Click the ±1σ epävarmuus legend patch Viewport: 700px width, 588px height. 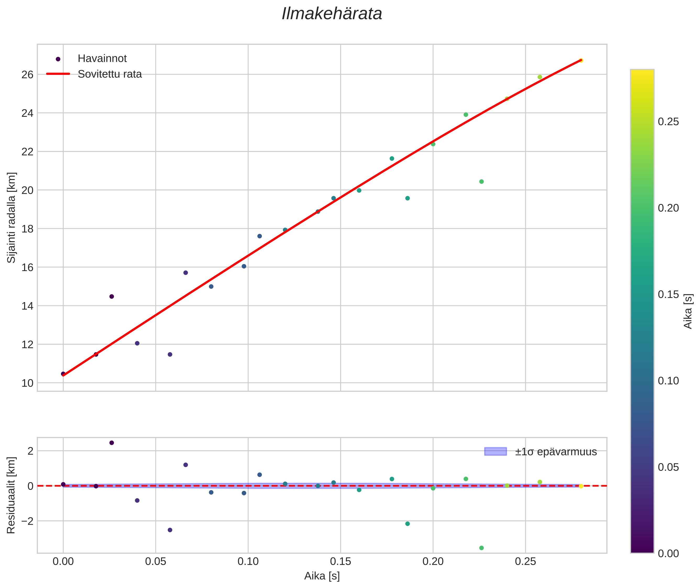pos(495,452)
